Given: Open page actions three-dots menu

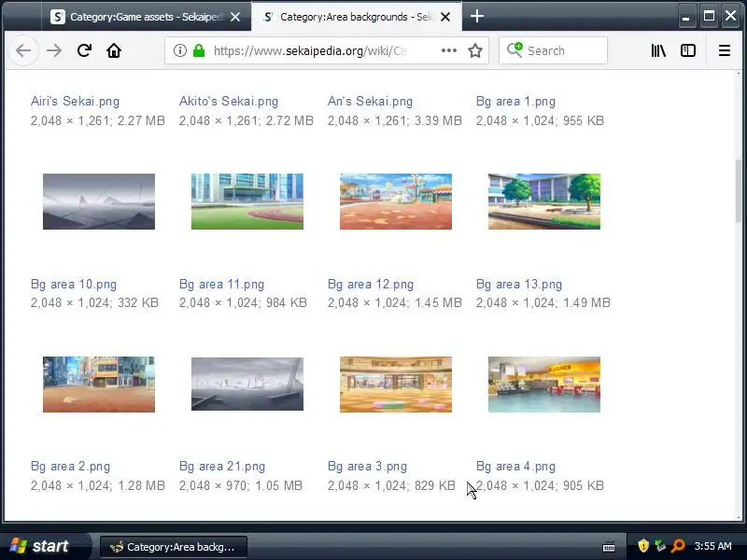Looking at the screenshot, I should [x=449, y=50].
